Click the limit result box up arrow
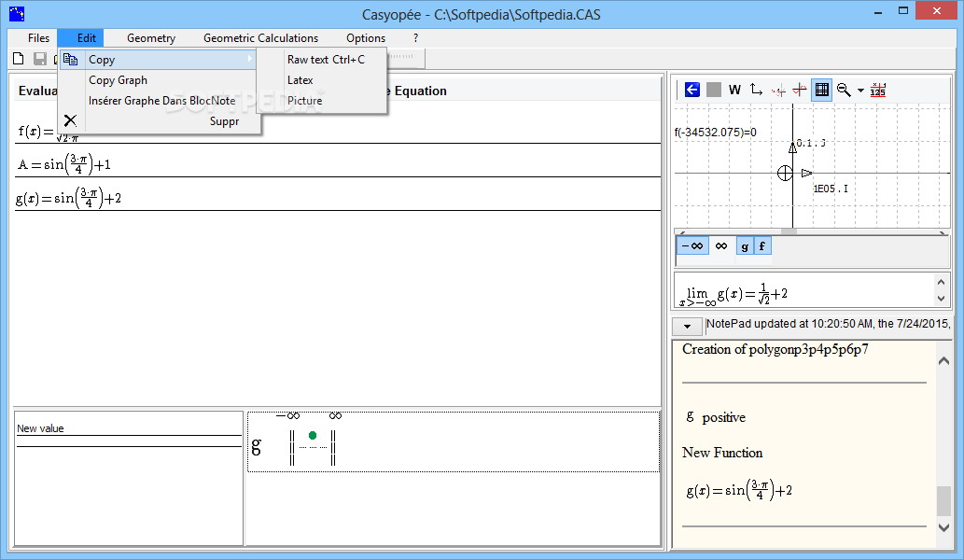964x560 pixels. (x=941, y=282)
